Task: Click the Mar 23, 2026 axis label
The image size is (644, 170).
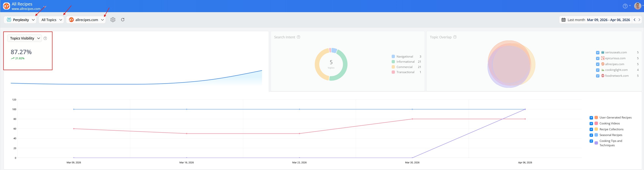Action: point(299,162)
